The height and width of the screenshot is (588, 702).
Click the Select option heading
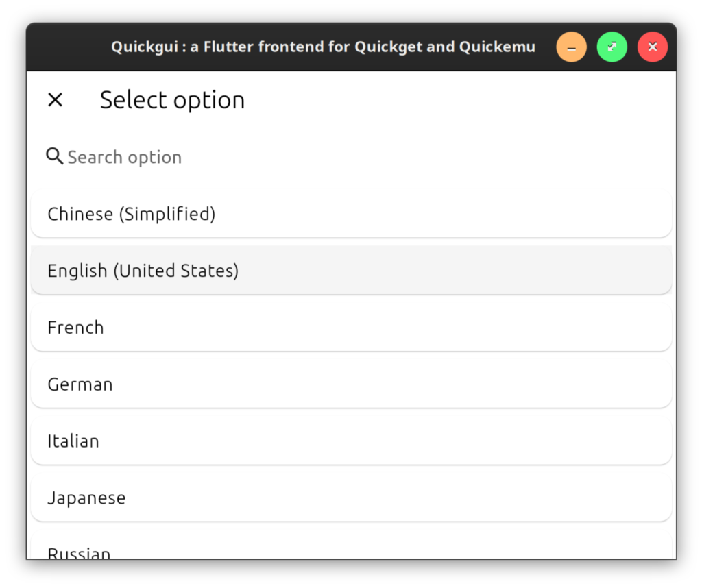172,100
